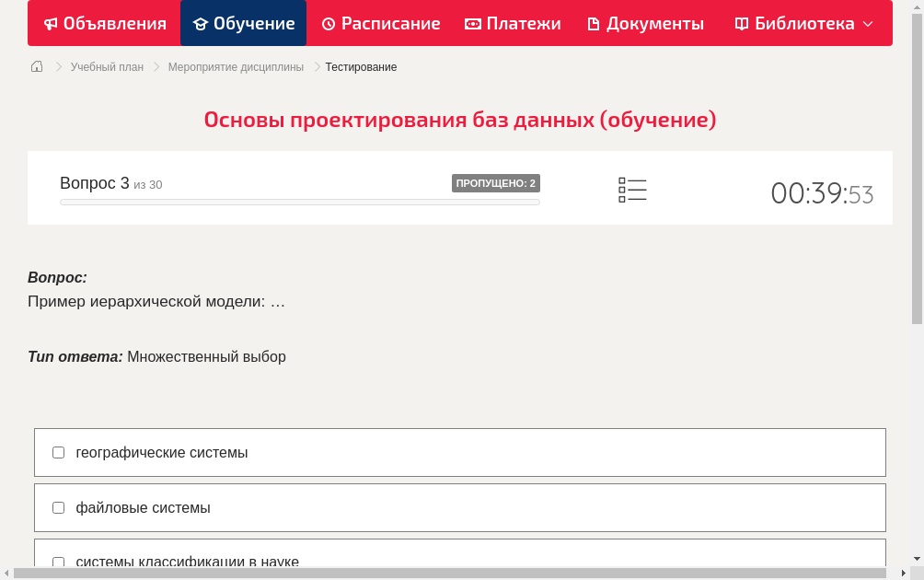The height and width of the screenshot is (580, 924).
Task: Select the clock icon beside Расписание
Action: [327, 23]
